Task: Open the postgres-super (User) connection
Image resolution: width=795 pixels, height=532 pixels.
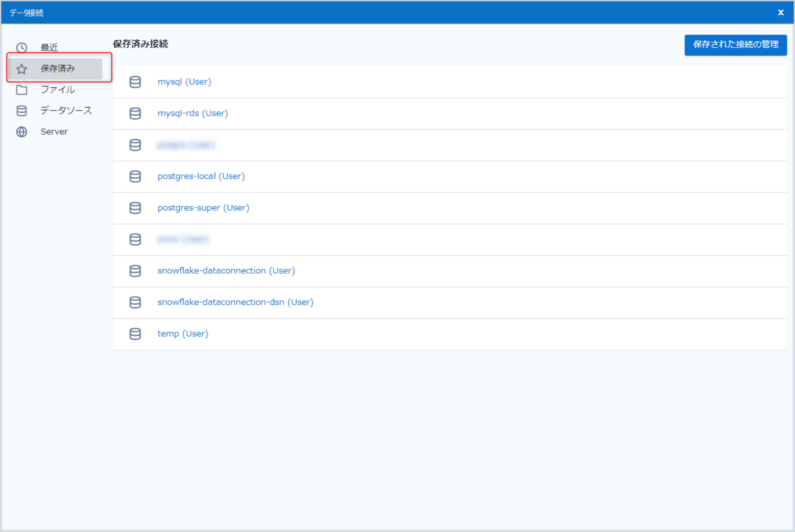Action: [203, 207]
